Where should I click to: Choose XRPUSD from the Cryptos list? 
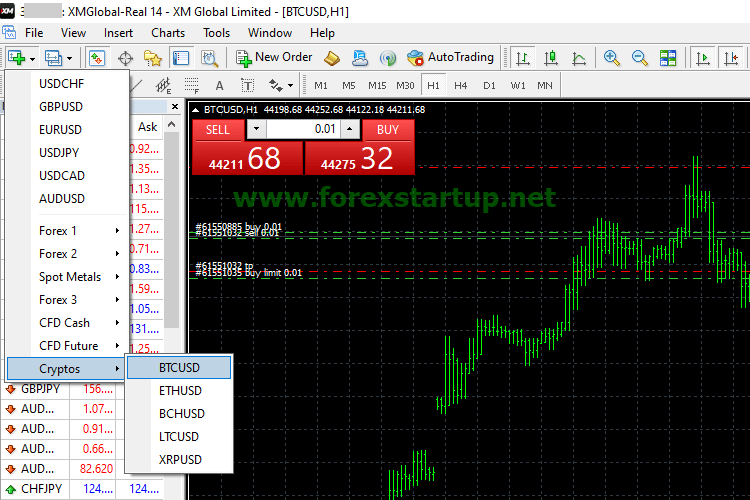(179, 459)
